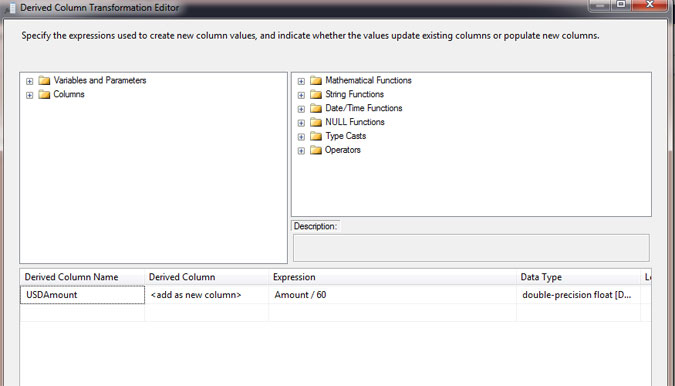Image resolution: width=675 pixels, height=386 pixels.
Task: Click the Expression column header
Action: 393,277
